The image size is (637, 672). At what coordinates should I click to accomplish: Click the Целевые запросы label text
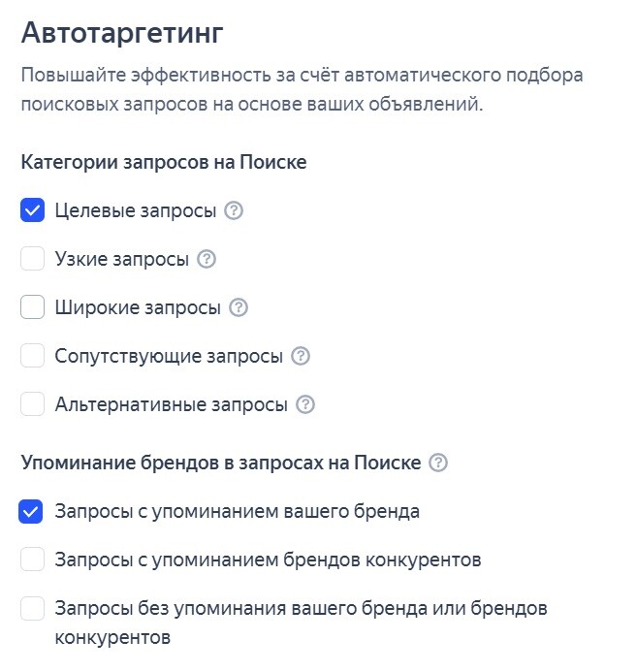[136, 210]
